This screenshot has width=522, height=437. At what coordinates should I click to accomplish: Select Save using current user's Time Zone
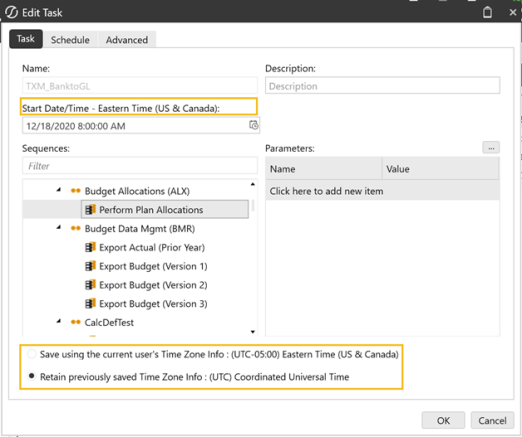point(32,354)
